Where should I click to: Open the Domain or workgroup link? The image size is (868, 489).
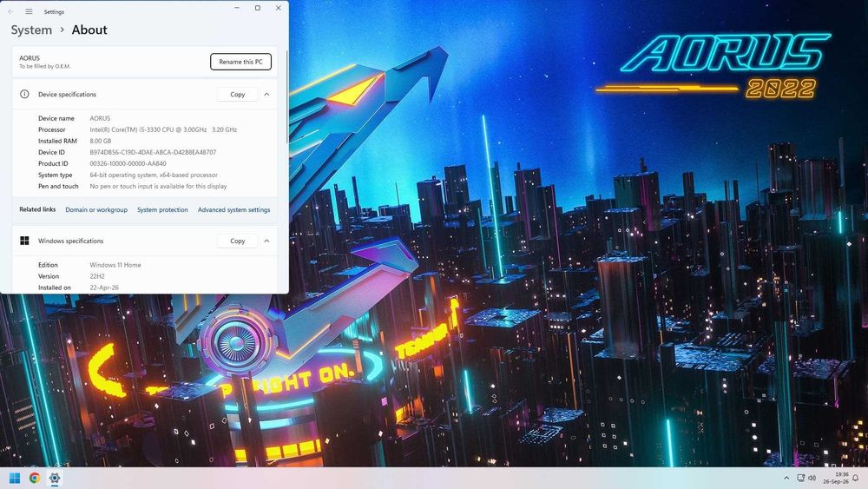[96, 210]
